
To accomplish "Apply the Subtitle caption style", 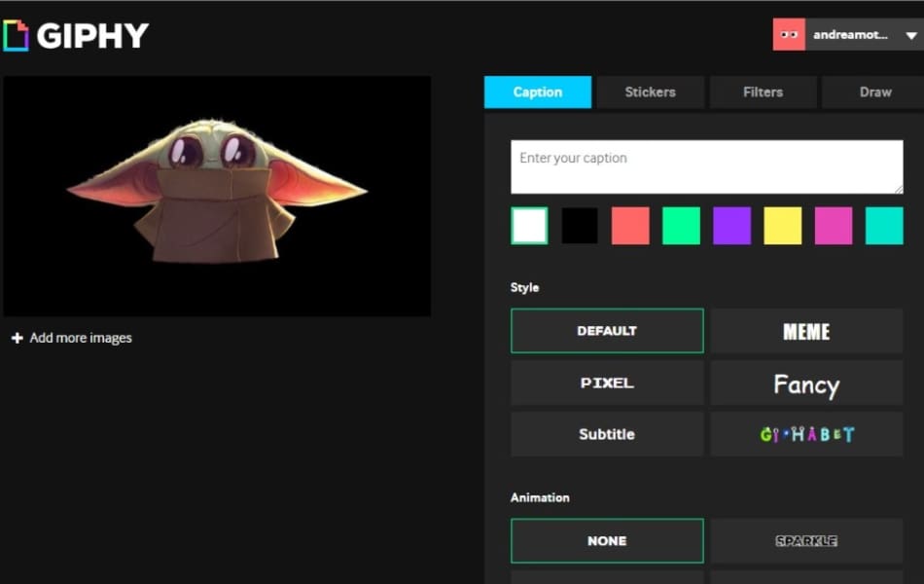I will (x=607, y=434).
